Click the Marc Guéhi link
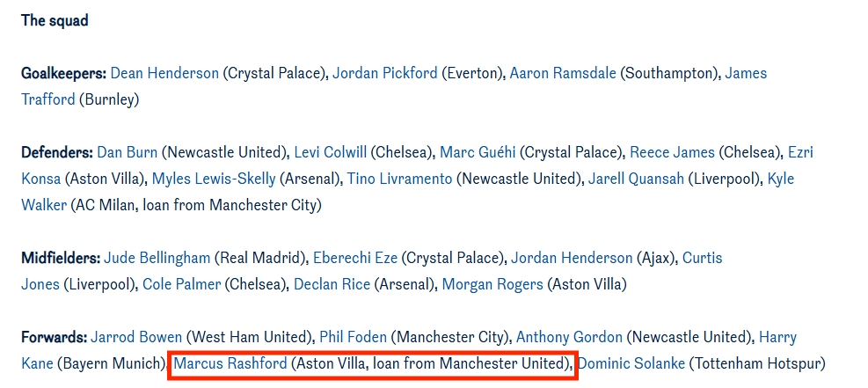This screenshot has height=388, width=868. point(475,152)
